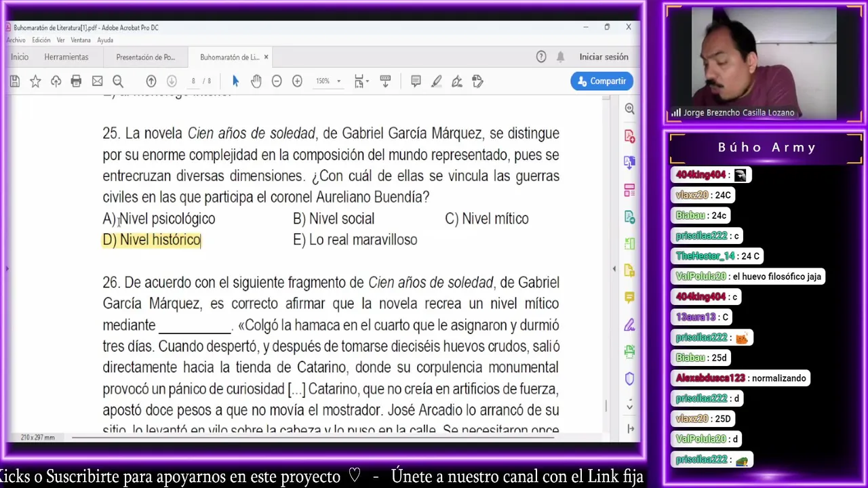Open Protect shield tool in sidebar
The height and width of the screenshot is (488, 868).
click(x=629, y=379)
